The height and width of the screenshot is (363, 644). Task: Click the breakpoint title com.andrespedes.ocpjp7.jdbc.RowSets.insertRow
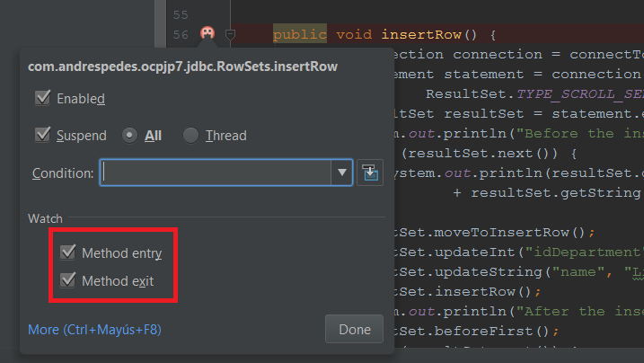pyautogui.click(x=182, y=66)
